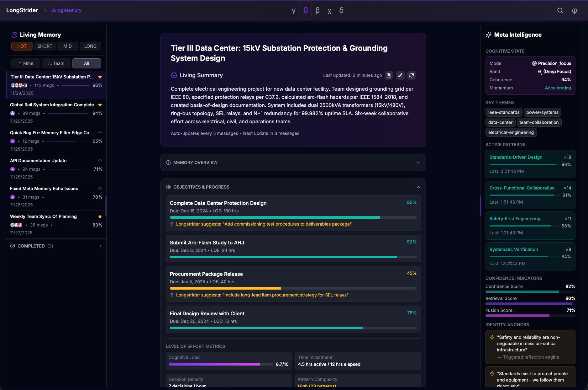The height and width of the screenshot is (390, 588).
Task: Switch to the SHORT memory tab
Action: [45, 46]
